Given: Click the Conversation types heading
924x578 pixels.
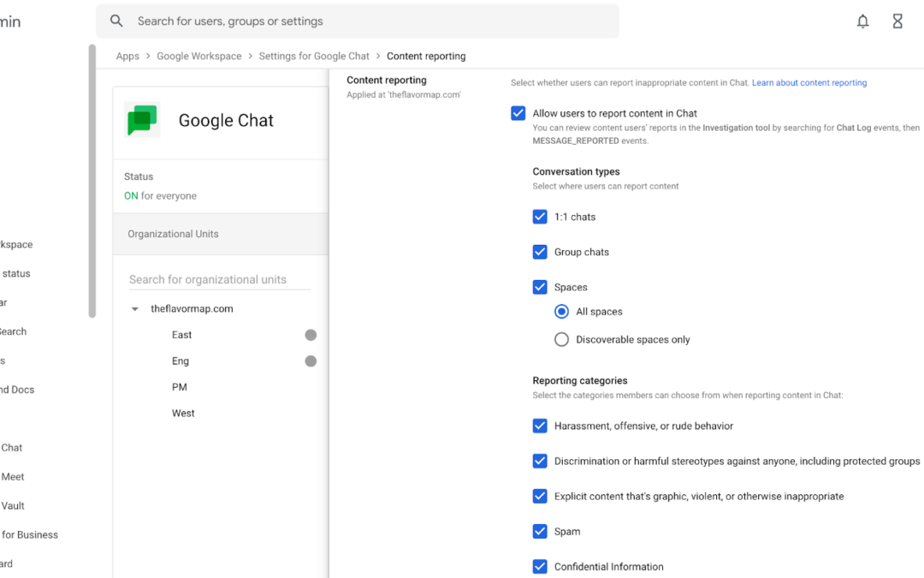Looking at the screenshot, I should click(577, 171).
